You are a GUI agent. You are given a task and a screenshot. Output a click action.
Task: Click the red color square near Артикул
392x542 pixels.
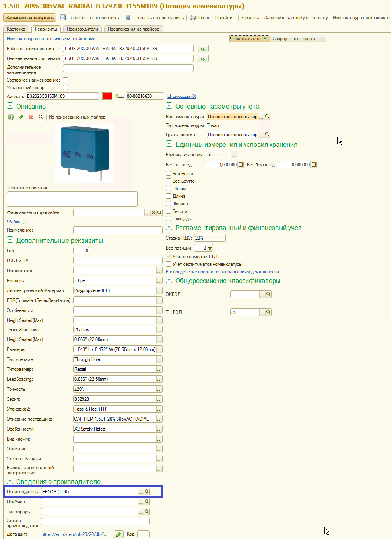(107, 96)
